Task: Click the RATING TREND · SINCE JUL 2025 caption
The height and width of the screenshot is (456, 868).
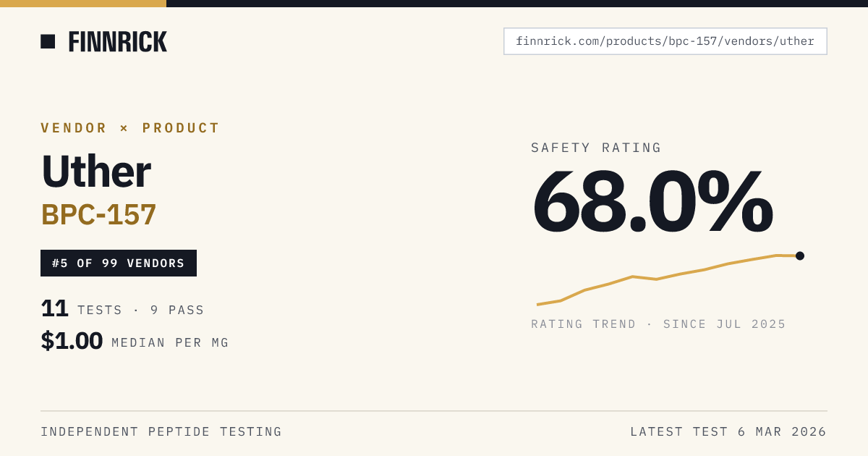Action: 658,324
